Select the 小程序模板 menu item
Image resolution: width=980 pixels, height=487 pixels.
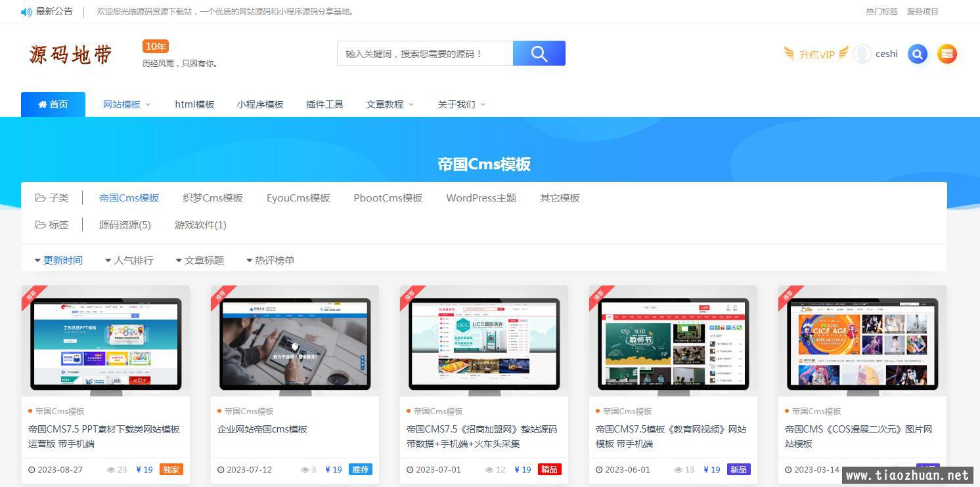tap(259, 104)
